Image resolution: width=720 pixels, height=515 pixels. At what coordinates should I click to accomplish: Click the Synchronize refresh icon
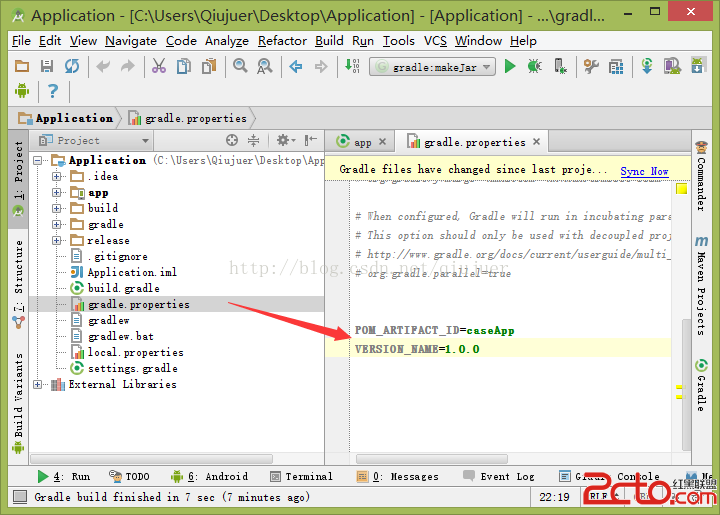72,66
